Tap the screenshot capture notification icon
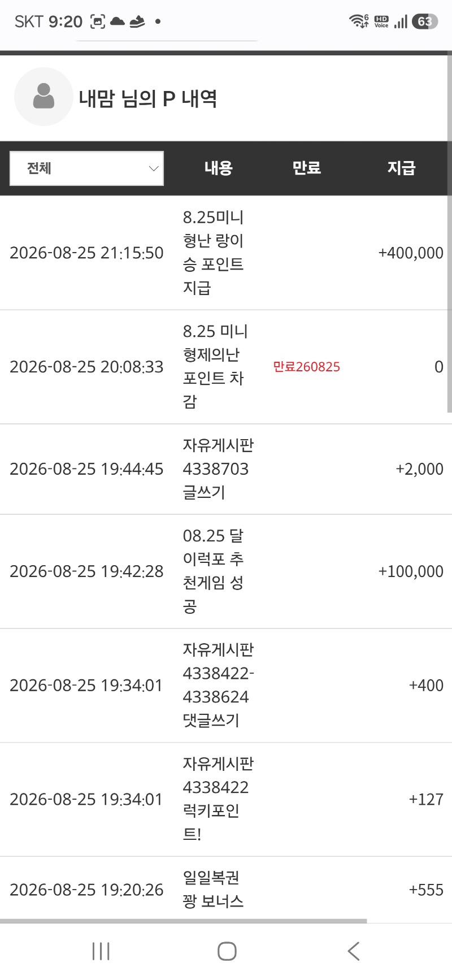 pos(98,21)
